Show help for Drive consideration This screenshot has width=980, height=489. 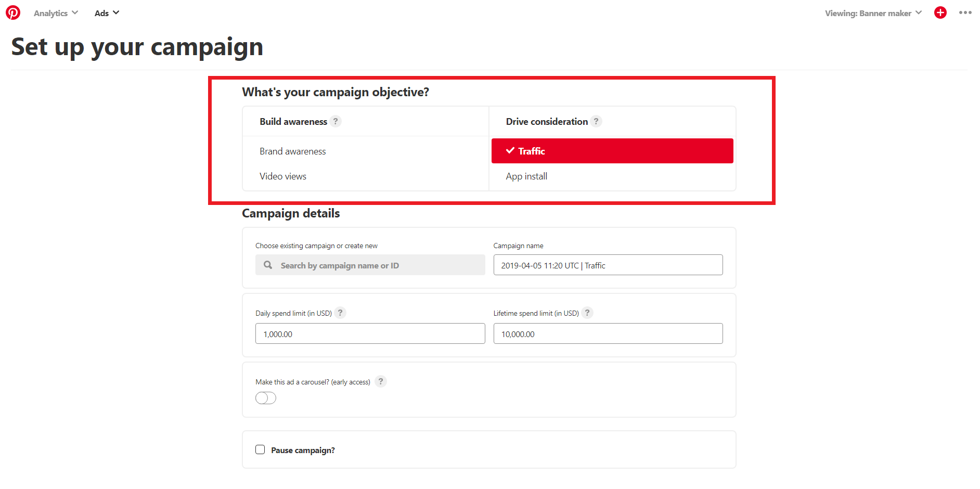click(x=596, y=121)
